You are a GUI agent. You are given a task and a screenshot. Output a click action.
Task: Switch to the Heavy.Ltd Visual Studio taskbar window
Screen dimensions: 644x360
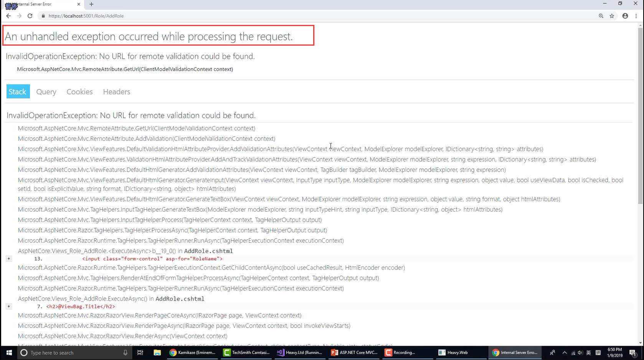(x=299, y=352)
